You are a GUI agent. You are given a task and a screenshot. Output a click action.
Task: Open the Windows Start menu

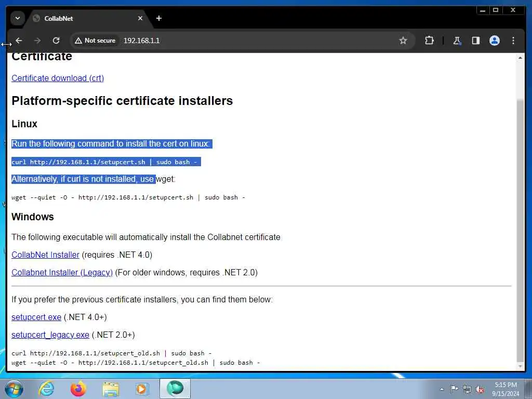coord(14,389)
